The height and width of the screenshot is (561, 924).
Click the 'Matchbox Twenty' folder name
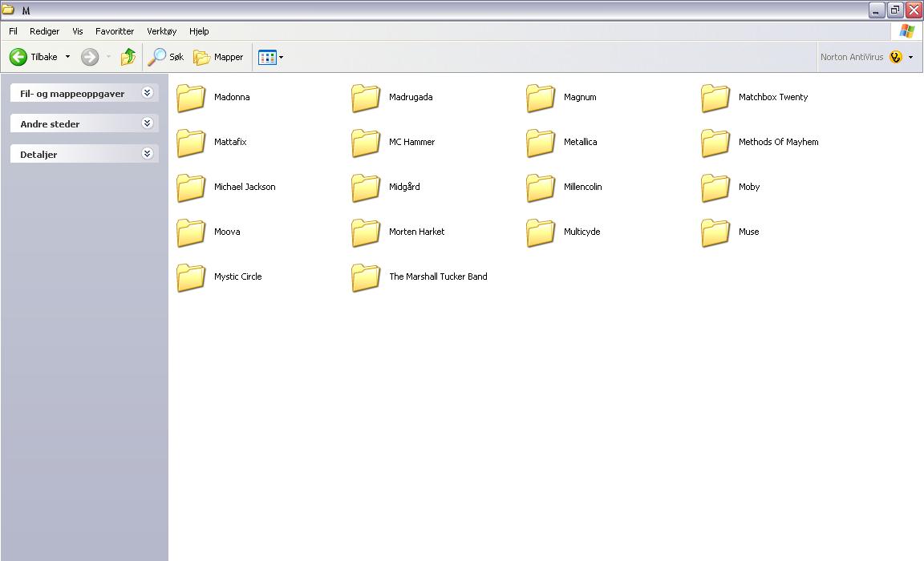coord(773,97)
